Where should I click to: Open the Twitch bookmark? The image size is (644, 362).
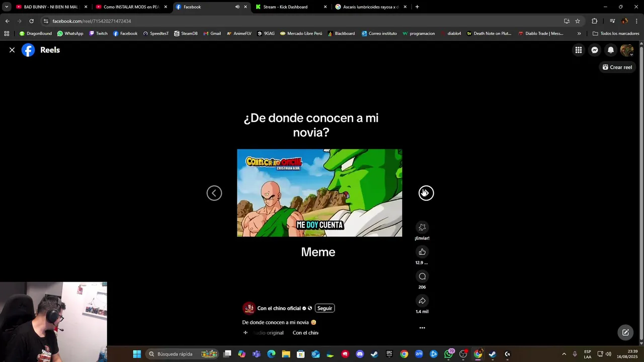point(98,34)
